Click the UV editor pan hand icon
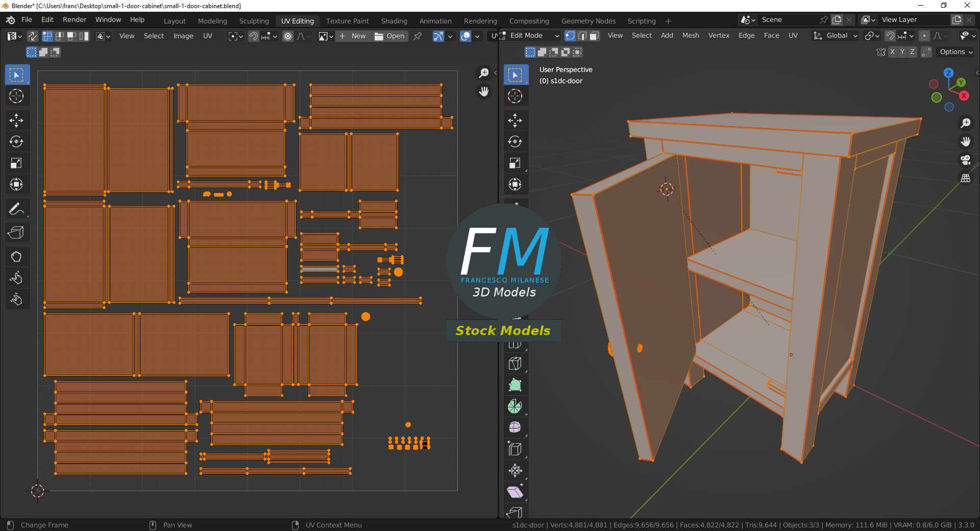Image resolution: width=980 pixels, height=531 pixels. (483, 91)
